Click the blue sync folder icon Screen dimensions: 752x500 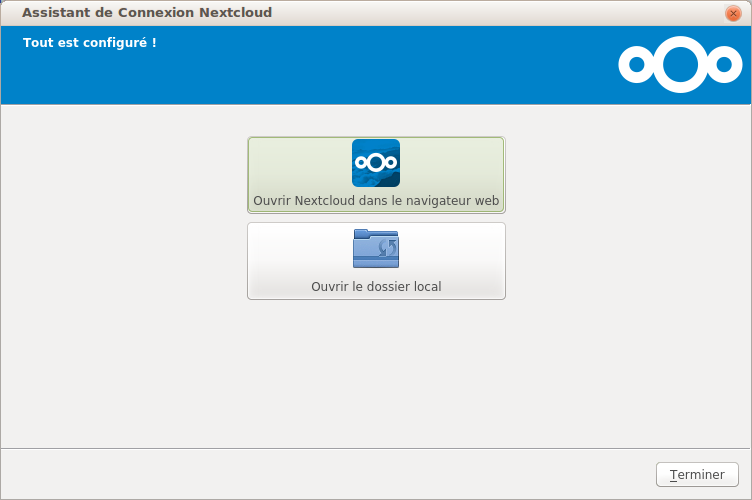click(375, 249)
